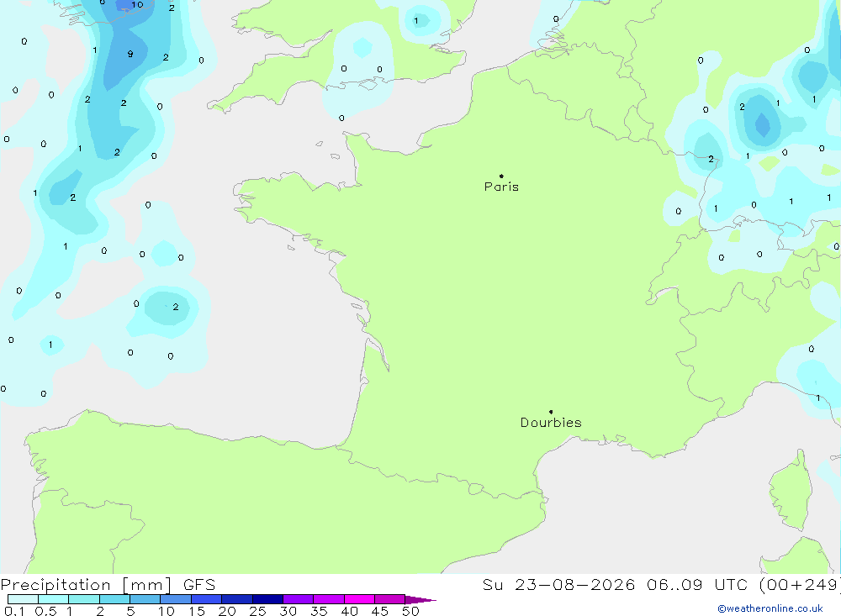Click the 'Su 23-08-2026' date text

tap(559, 585)
